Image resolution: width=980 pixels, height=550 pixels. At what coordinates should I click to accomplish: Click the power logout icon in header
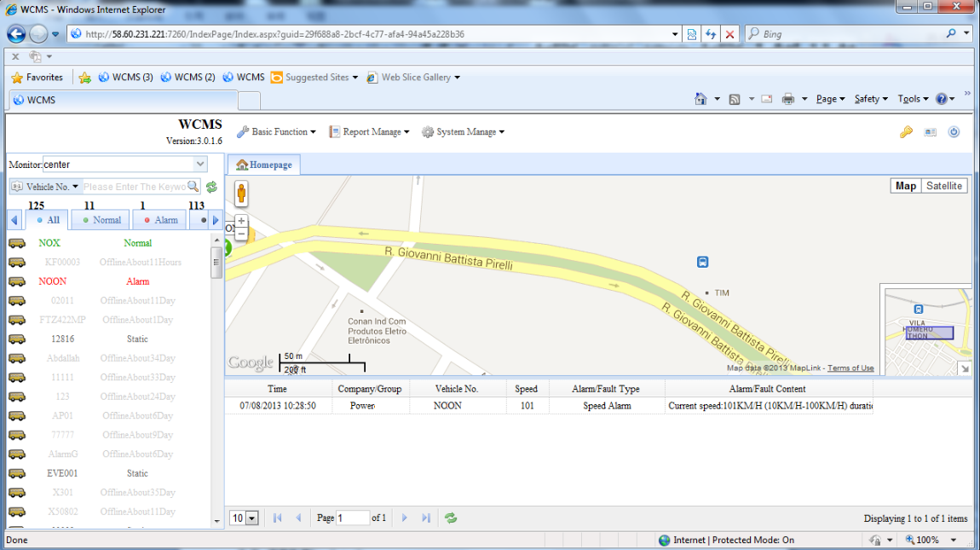click(x=954, y=132)
